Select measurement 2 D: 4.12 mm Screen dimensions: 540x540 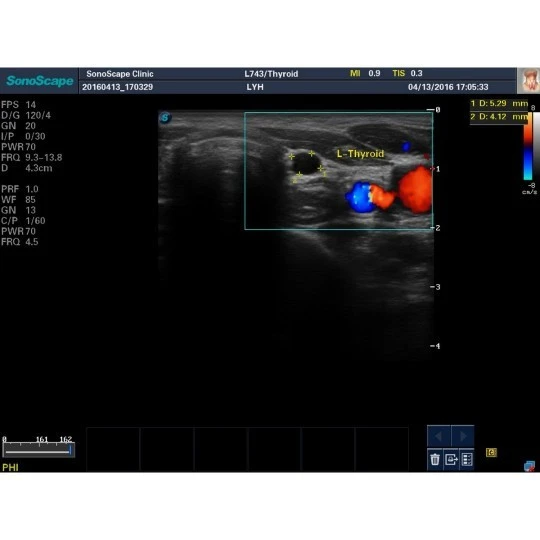point(499,117)
